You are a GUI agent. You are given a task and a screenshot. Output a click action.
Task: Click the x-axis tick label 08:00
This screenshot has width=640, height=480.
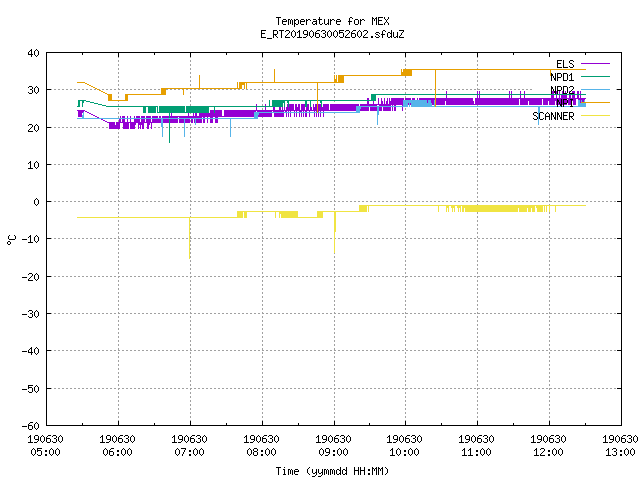pos(261,452)
